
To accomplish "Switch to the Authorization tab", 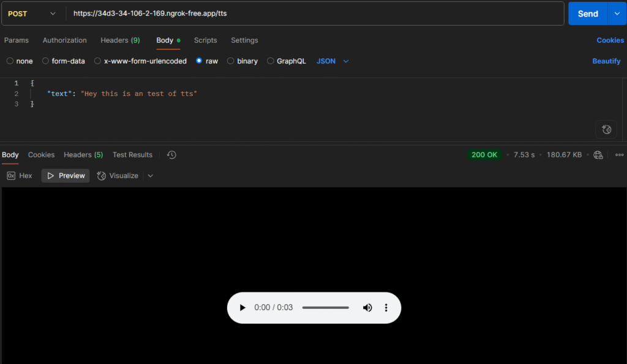I will [x=64, y=40].
